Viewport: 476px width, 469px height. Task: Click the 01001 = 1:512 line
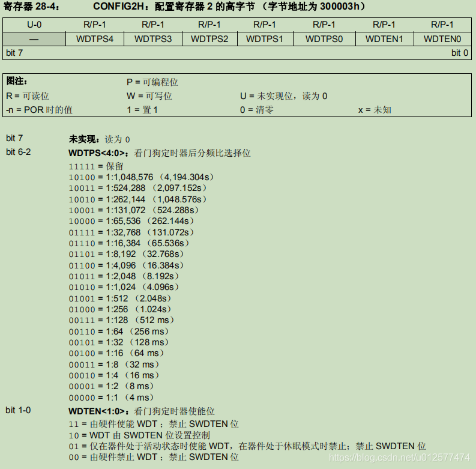(119, 298)
